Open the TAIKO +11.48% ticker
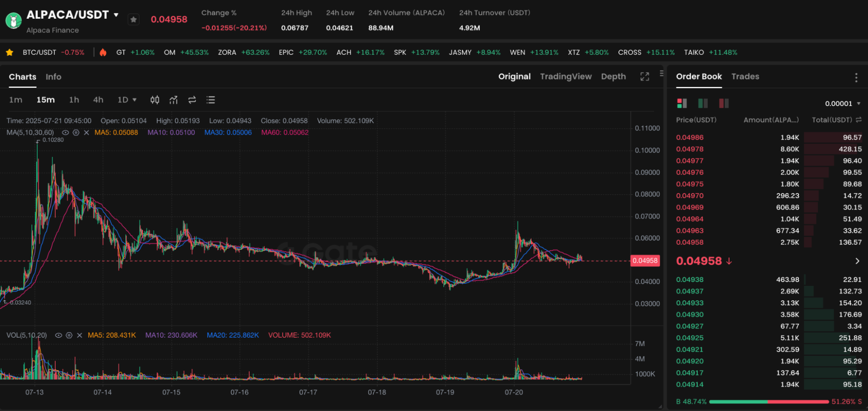Viewport: 868px width, 411px height. 711,52
